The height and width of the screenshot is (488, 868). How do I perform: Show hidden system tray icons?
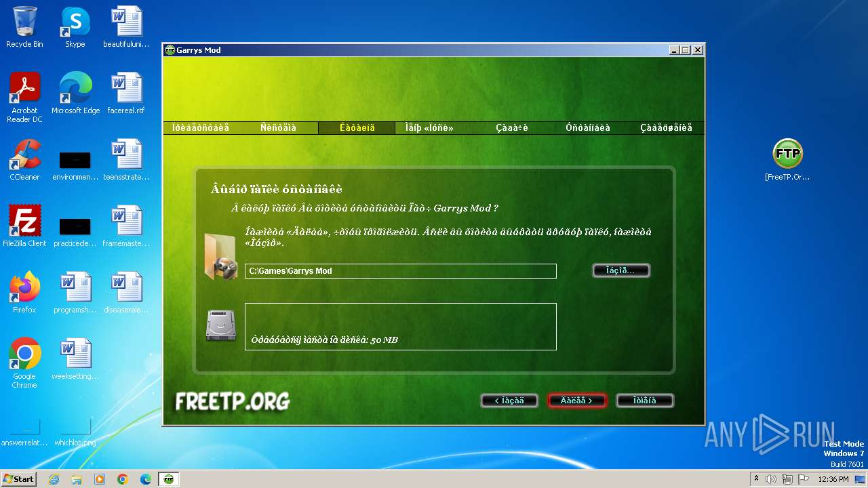coord(756,479)
